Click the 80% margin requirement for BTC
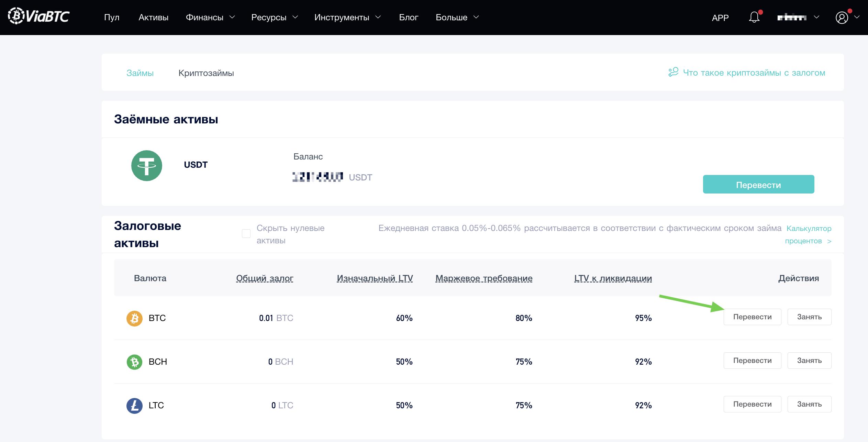The height and width of the screenshot is (442, 868). (x=524, y=318)
